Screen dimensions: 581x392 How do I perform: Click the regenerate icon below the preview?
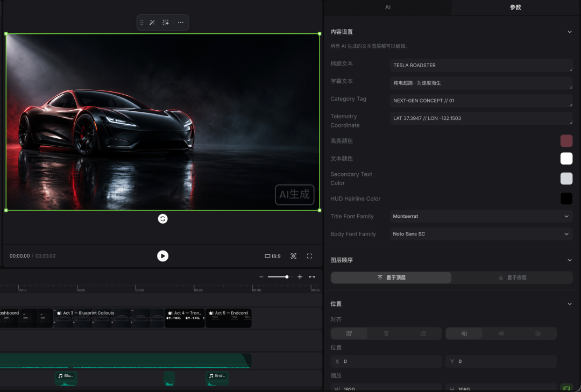[162, 219]
